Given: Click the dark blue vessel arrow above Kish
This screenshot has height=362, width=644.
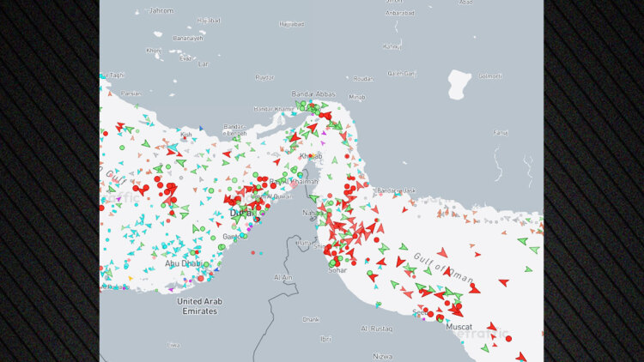Looking at the screenshot, I should point(201,129).
